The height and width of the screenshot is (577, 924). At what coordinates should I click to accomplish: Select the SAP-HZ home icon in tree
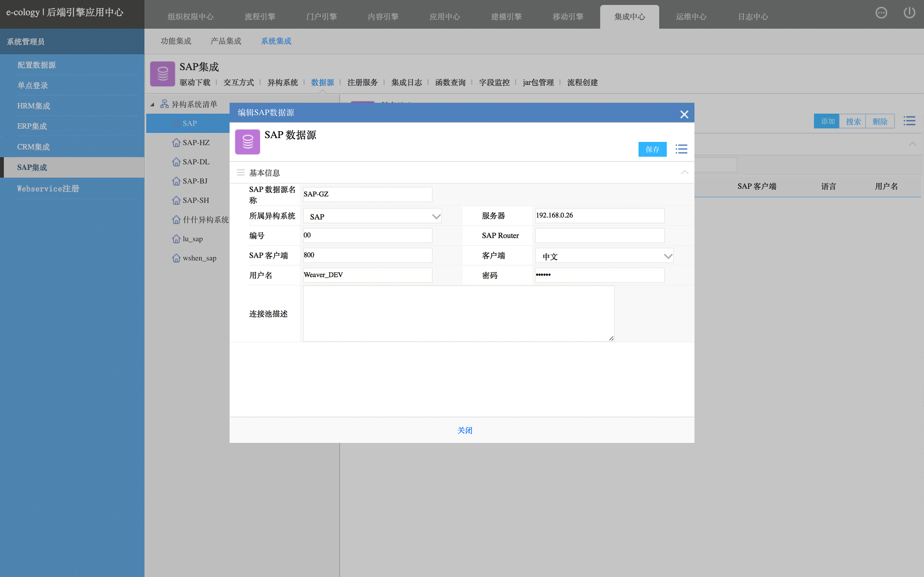pos(176,143)
